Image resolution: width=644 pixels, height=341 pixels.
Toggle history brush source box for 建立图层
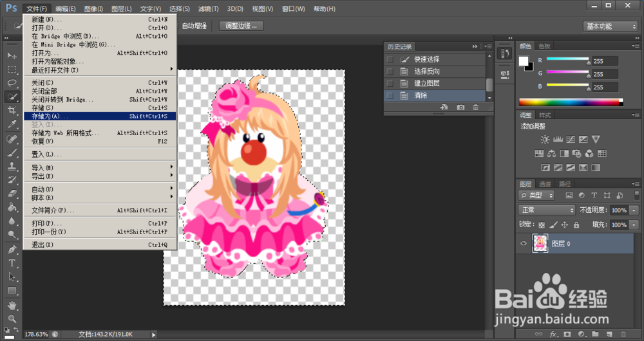390,83
